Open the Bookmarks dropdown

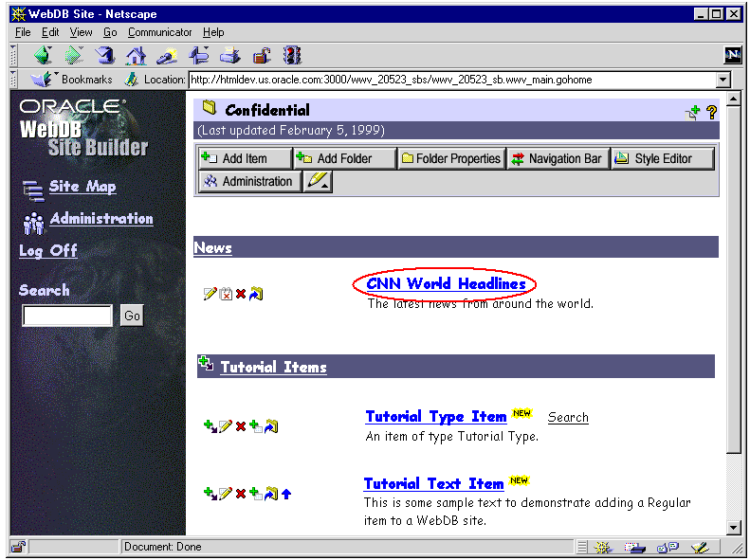(74, 80)
